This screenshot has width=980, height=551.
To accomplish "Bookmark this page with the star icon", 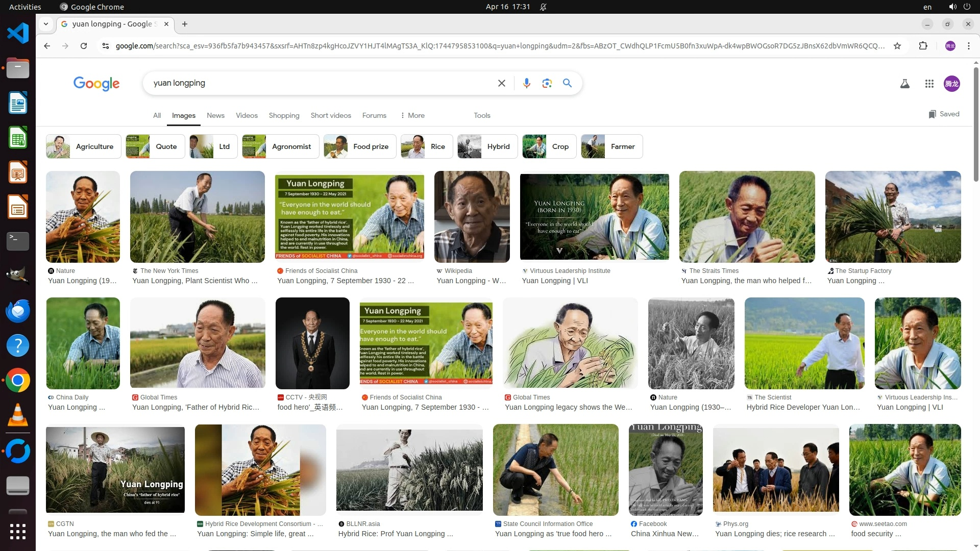I will 897,46.
